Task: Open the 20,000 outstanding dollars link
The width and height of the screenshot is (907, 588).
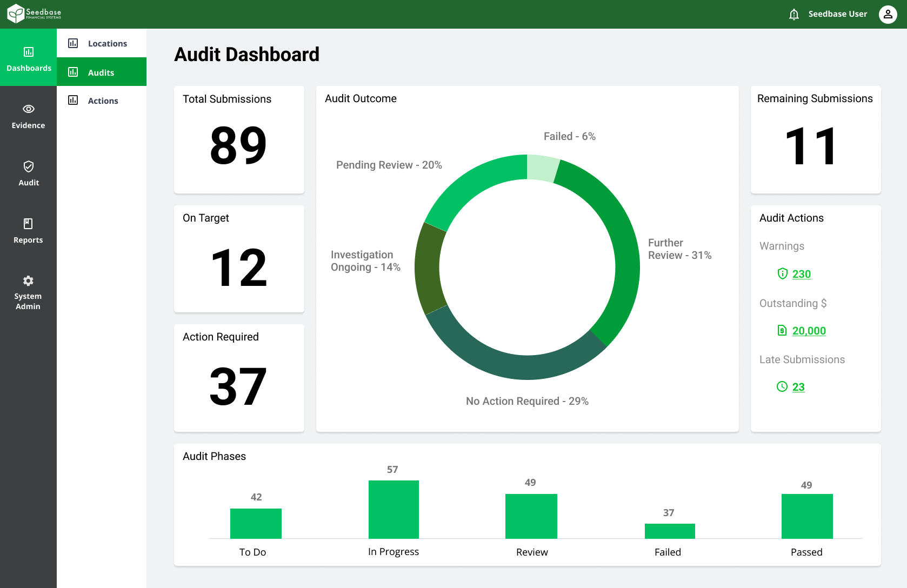Action: [x=809, y=331]
